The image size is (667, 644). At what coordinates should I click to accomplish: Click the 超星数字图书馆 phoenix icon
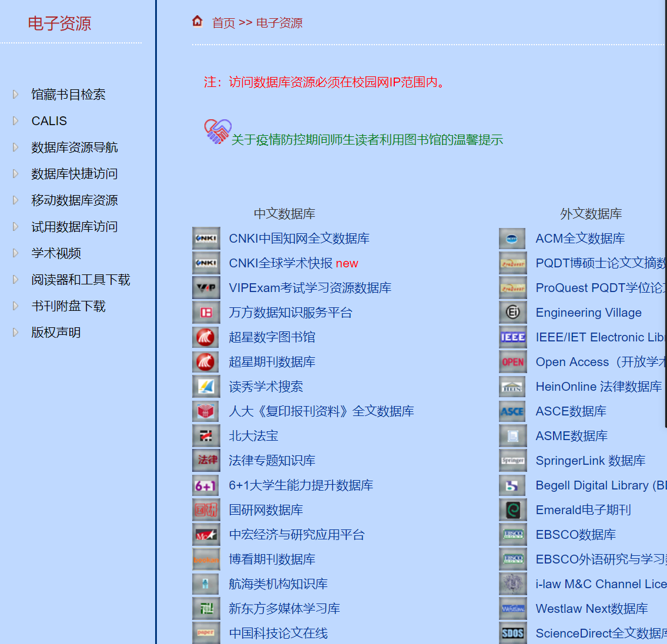[206, 337]
